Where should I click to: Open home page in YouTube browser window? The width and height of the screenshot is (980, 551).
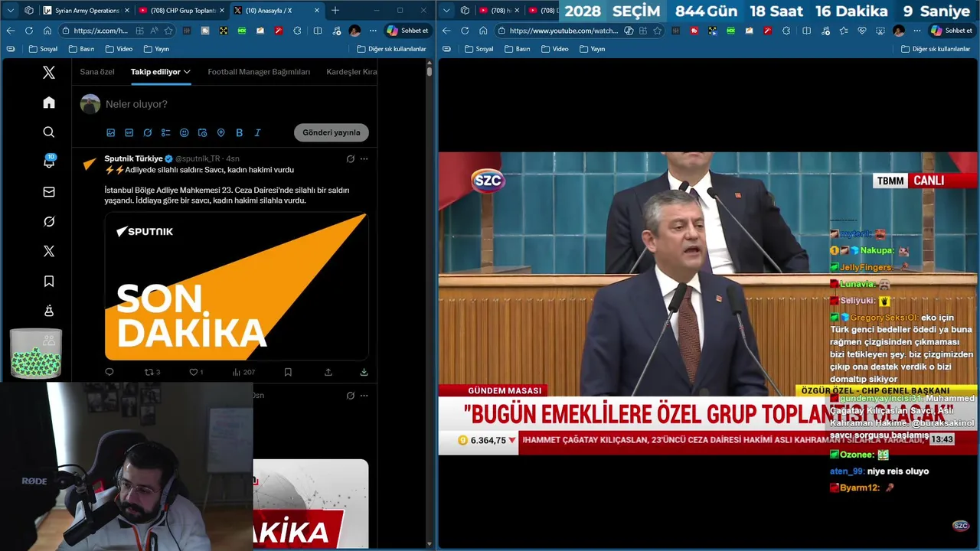pyautogui.click(x=483, y=31)
